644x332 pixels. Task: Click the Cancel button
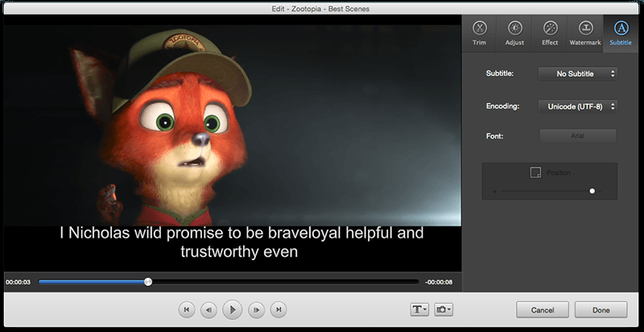(x=543, y=309)
